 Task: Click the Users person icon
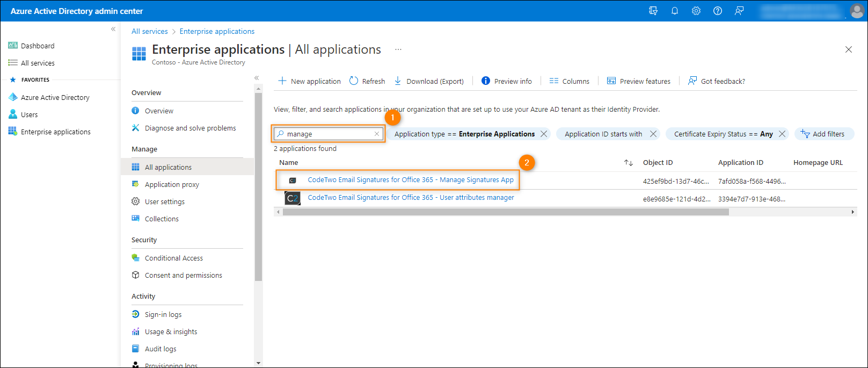pos(13,114)
